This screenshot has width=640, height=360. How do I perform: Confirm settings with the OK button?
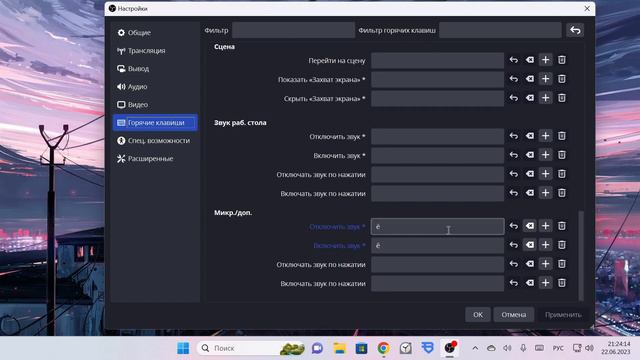click(x=478, y=315)
